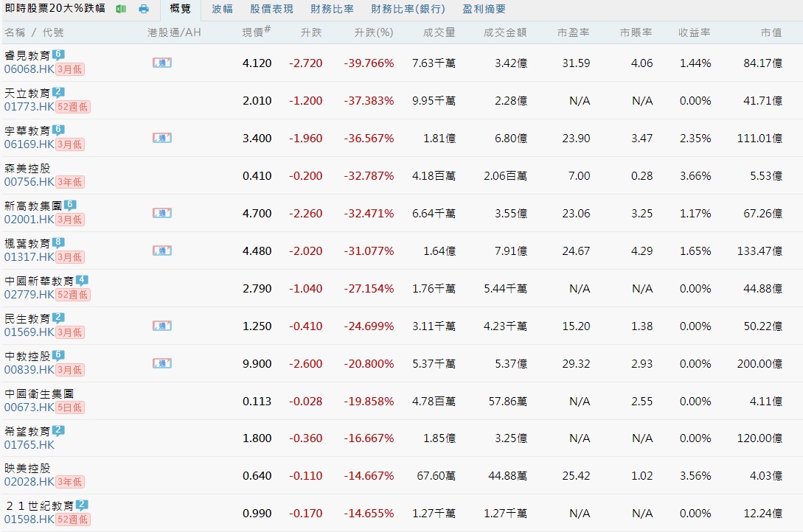Open stock code link 01765.HK
The image size is (803, 532).
29,445
